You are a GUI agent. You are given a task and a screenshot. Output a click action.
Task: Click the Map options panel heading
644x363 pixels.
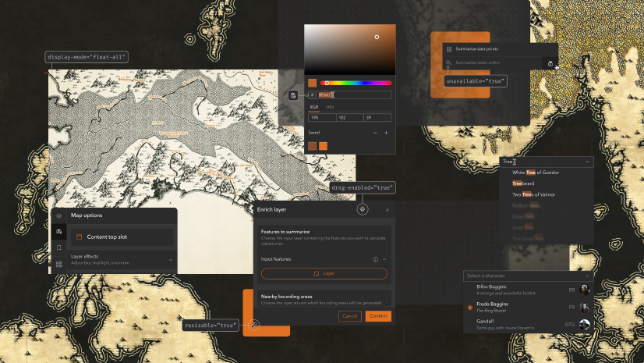click(87, 215)
